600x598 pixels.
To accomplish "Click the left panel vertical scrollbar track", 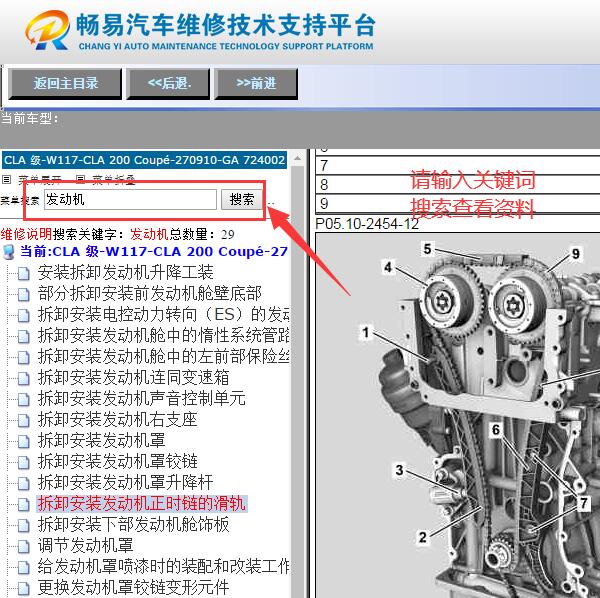I will (x=298, y=383).
